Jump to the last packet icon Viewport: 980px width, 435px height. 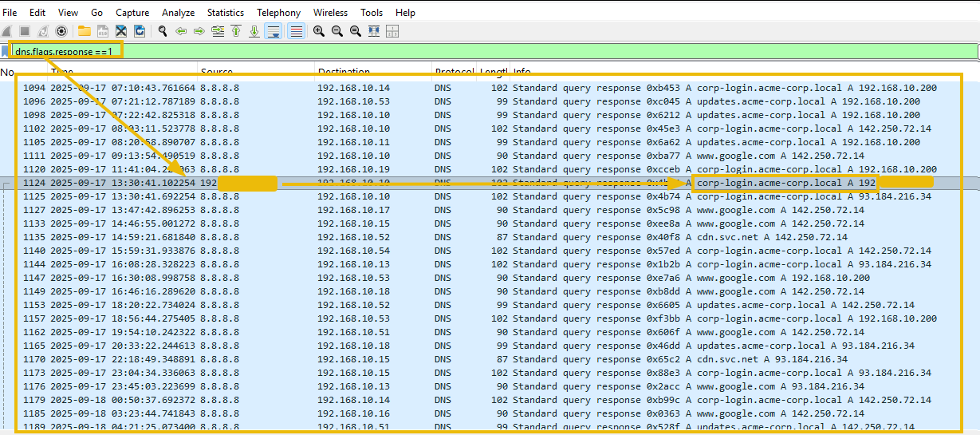254,31
